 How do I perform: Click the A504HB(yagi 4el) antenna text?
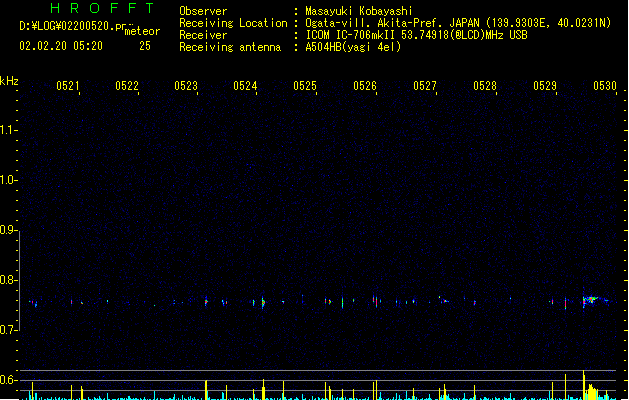(x=353, y=47)
